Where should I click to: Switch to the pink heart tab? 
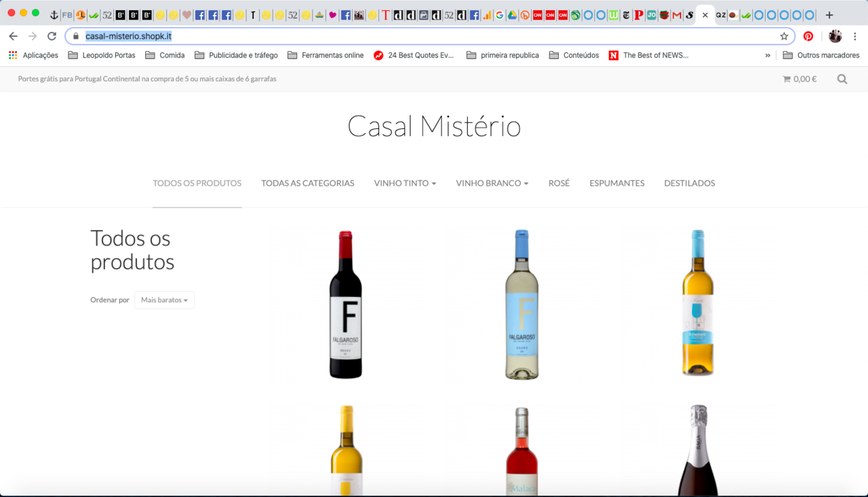[x=332, y=15]
